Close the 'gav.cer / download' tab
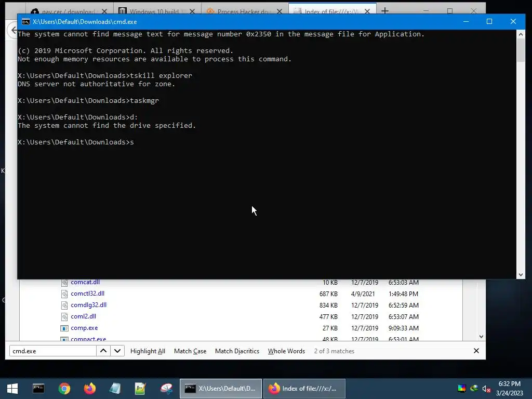Image resolution: width=532 pixels, height=399 pixels. [104, 11]
